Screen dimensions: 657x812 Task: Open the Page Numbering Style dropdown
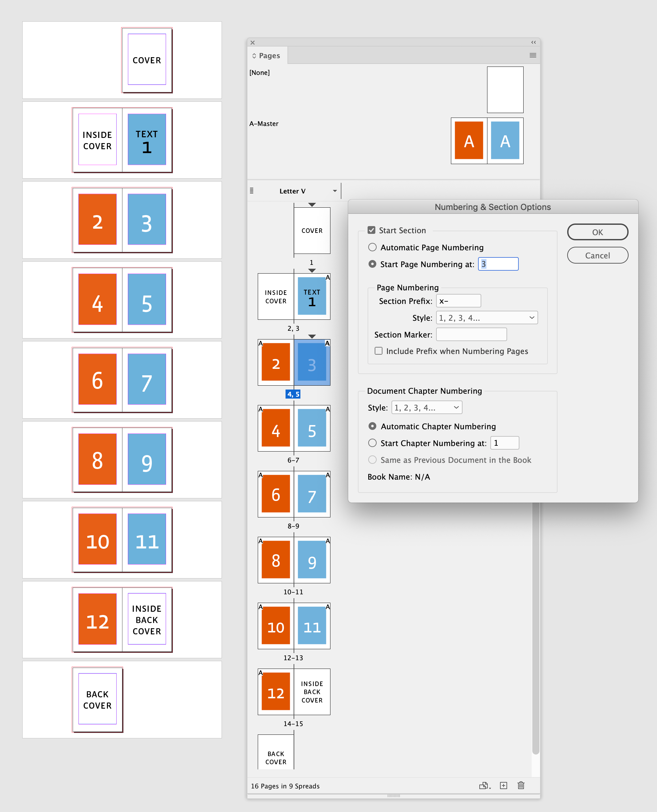pos(486,318)
